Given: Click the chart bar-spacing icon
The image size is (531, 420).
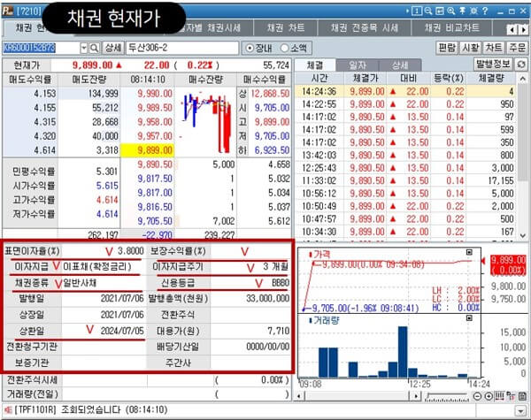Looking at the screenshot, I should [499, 395].
